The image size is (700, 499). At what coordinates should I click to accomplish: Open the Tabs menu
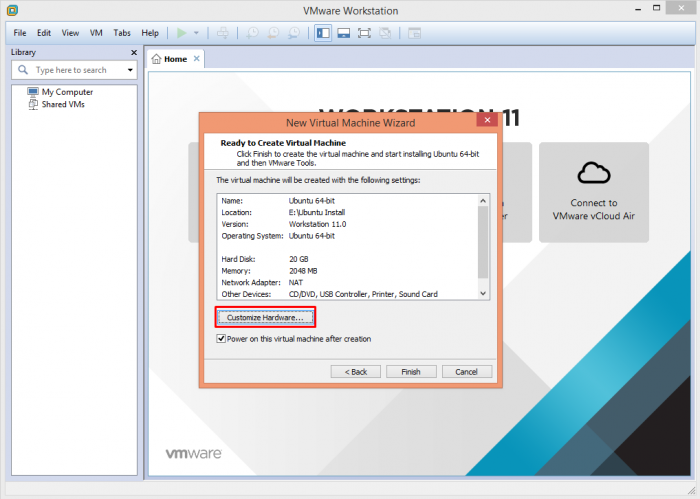(x=122, y=33)
